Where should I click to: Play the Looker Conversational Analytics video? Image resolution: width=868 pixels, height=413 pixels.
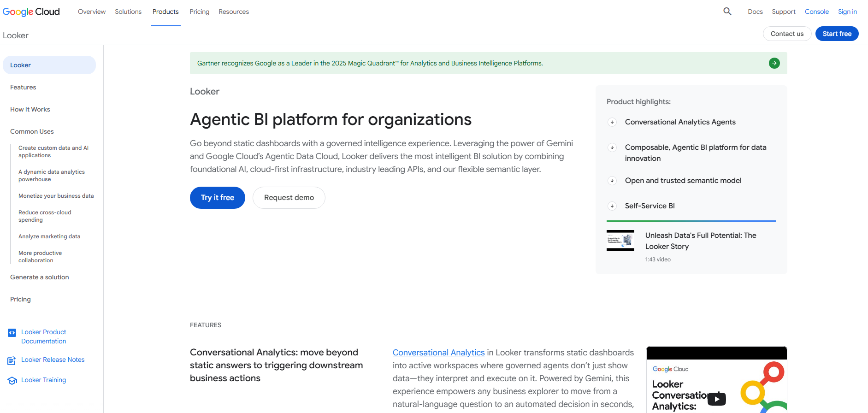(717, 399)
